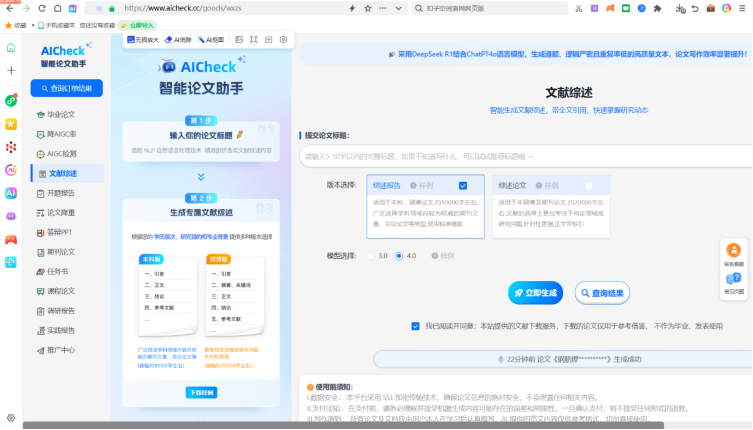Open the 论文降重 menu item
Viewport: 753px width, 430px height.
click(56, 213)
